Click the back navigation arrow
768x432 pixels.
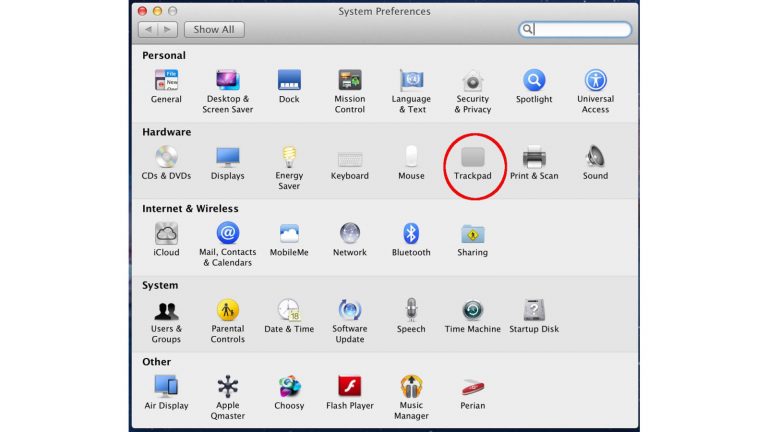tap(146, 30)
